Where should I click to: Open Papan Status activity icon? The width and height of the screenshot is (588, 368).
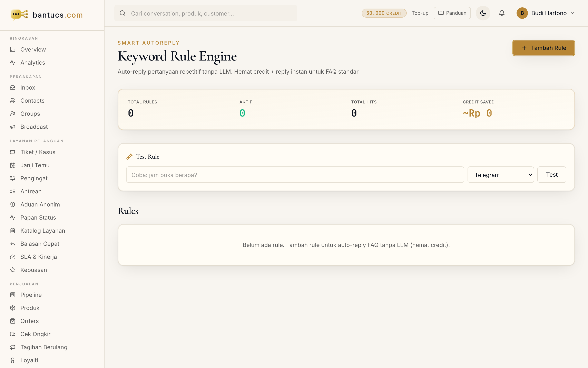[x=13, y=218]
